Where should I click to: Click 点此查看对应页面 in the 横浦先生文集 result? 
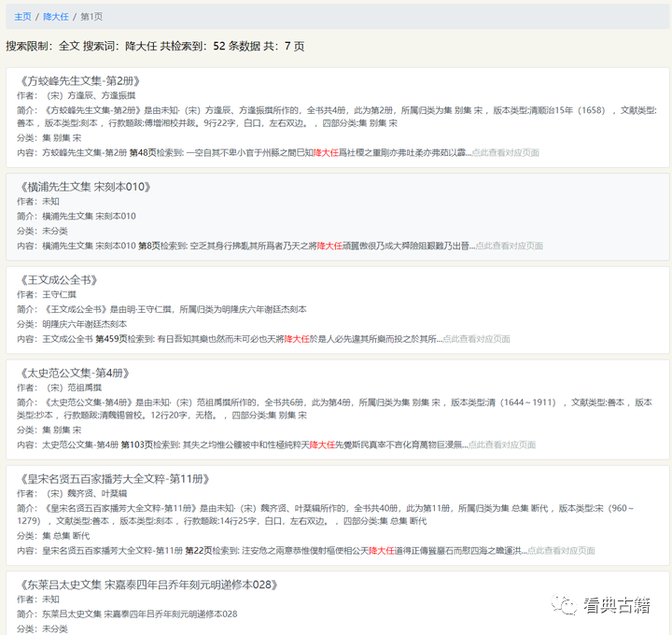coord(510,246)
